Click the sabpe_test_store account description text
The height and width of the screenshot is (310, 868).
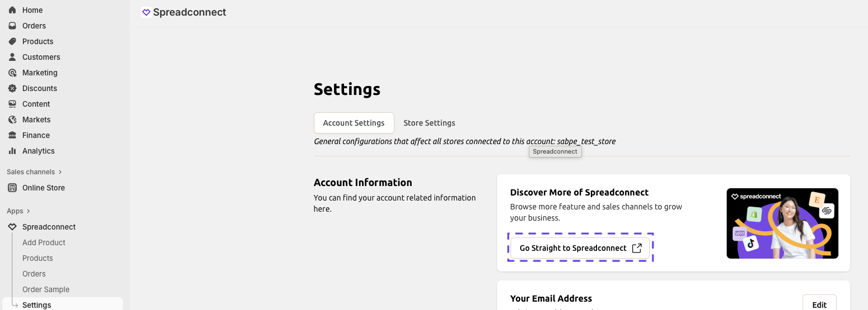465,141
